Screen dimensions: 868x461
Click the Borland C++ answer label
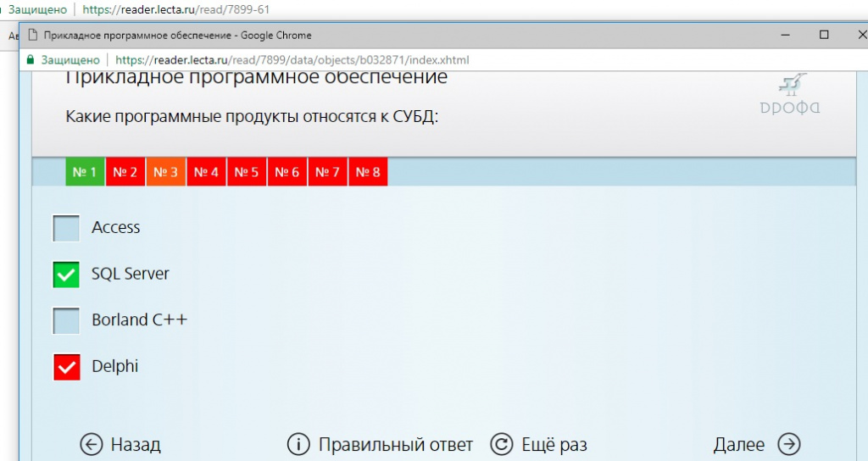pyautogui.click(x=140, y=319)
